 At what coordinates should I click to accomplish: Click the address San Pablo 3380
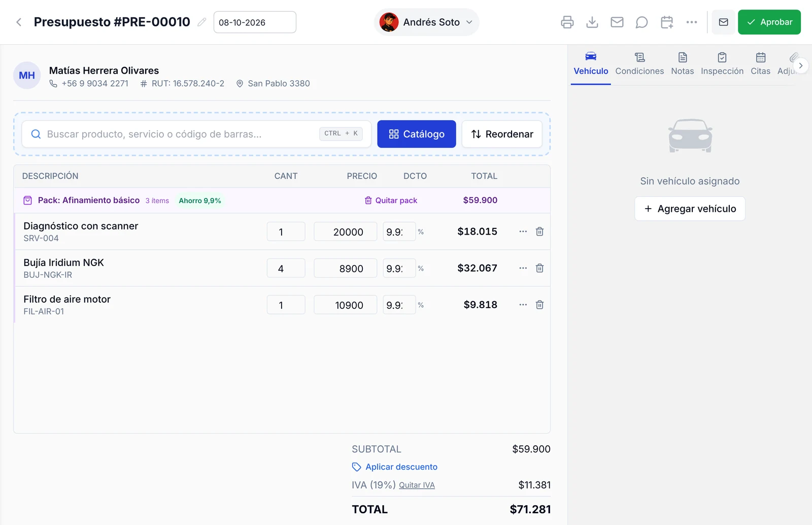tap(279, 84)
